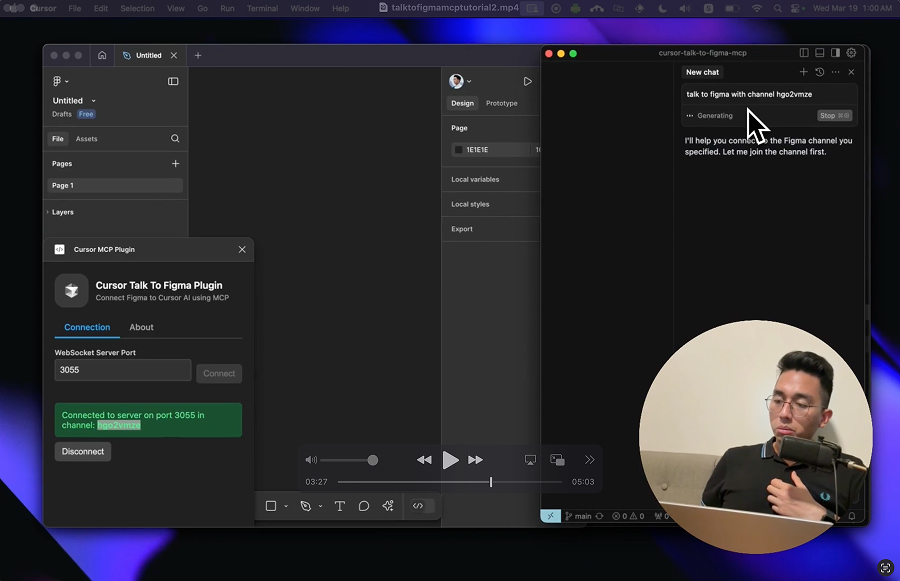The image size is (900, 581).
Task: Select the Text tool in Figma toolbar
Action: [x=340, y=506]
